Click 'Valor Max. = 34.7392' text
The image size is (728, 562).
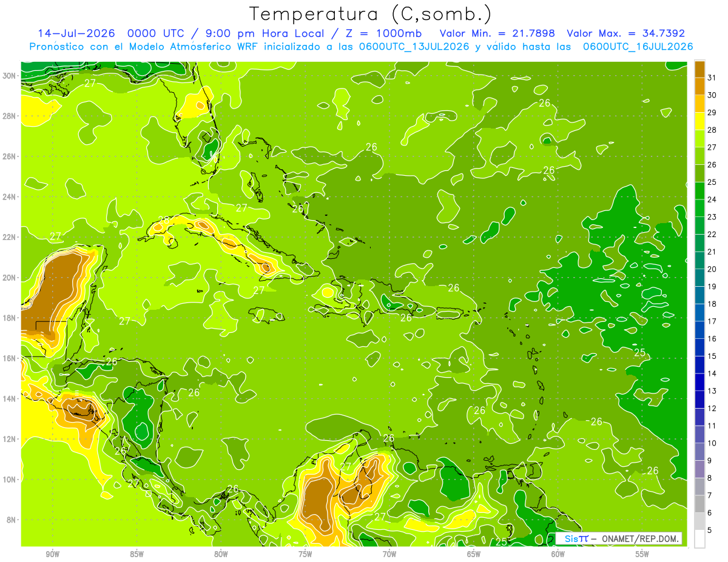coord(625,33)
